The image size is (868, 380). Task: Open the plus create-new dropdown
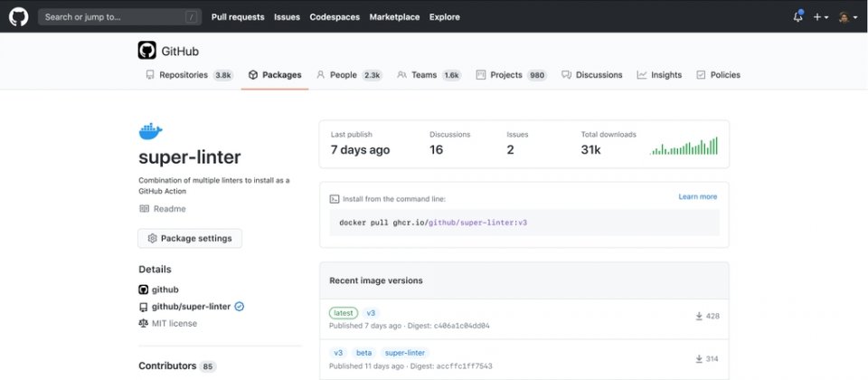820,17
